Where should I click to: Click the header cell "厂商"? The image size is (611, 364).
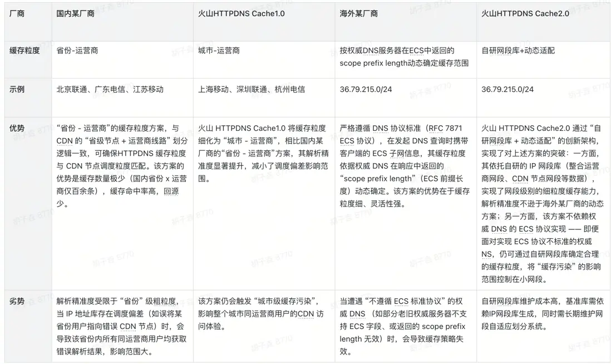coord(17,14)
